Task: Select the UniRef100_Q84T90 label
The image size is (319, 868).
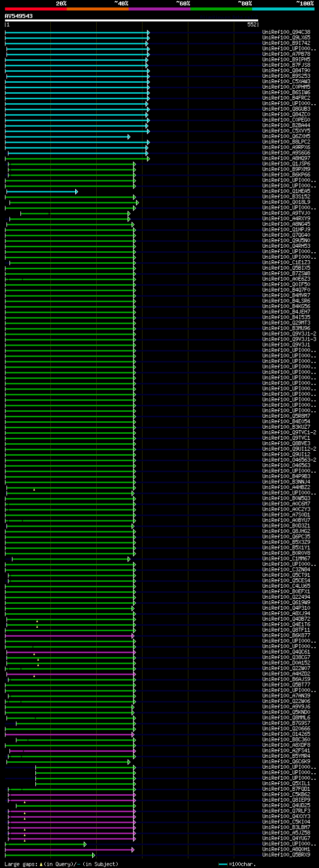Action: point(286,71)
